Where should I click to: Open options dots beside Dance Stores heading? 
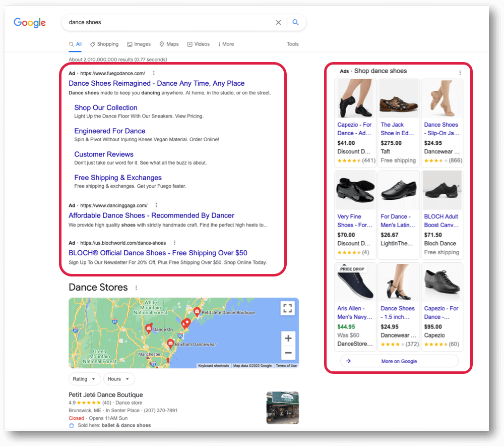pos(136,288)
